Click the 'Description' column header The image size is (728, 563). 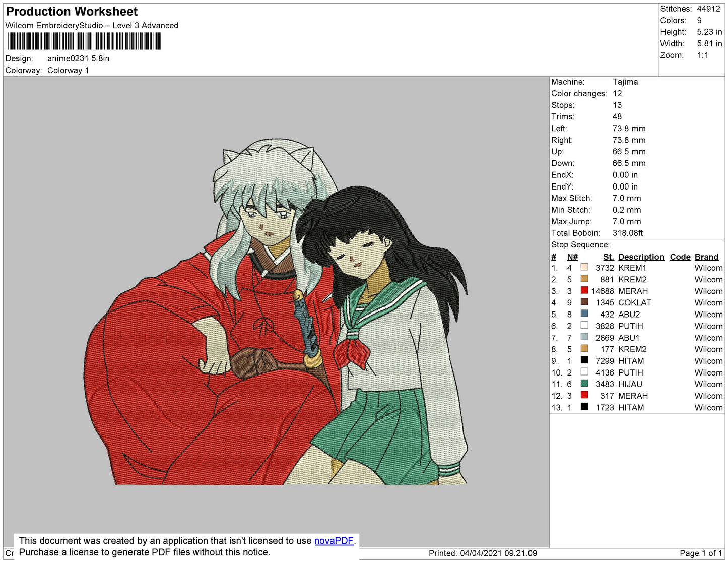tap(641, 257)
